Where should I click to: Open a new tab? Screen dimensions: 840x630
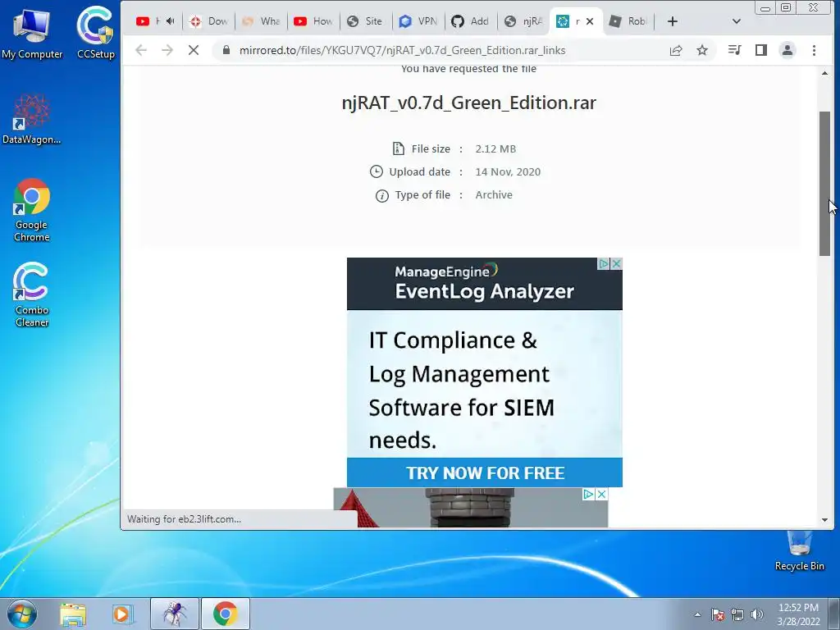[673, 21]
